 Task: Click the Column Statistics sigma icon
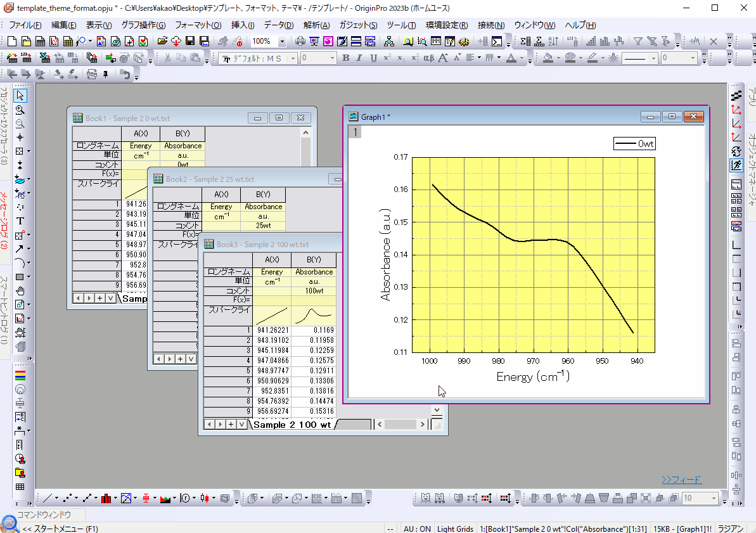pos(525,41)
